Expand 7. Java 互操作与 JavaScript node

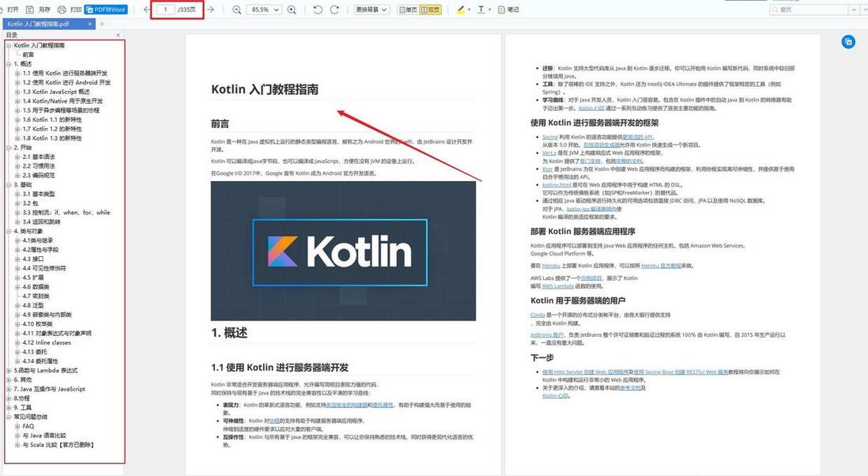coord(9,389)
